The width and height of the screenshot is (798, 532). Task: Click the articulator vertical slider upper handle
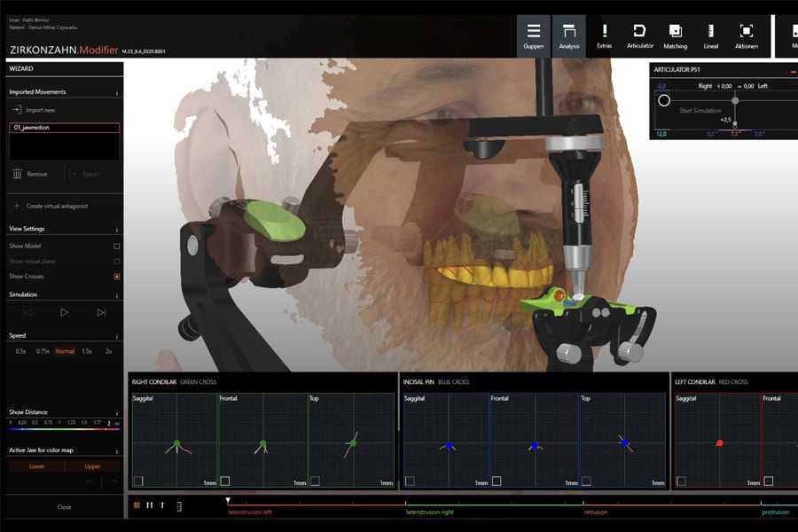735,100
